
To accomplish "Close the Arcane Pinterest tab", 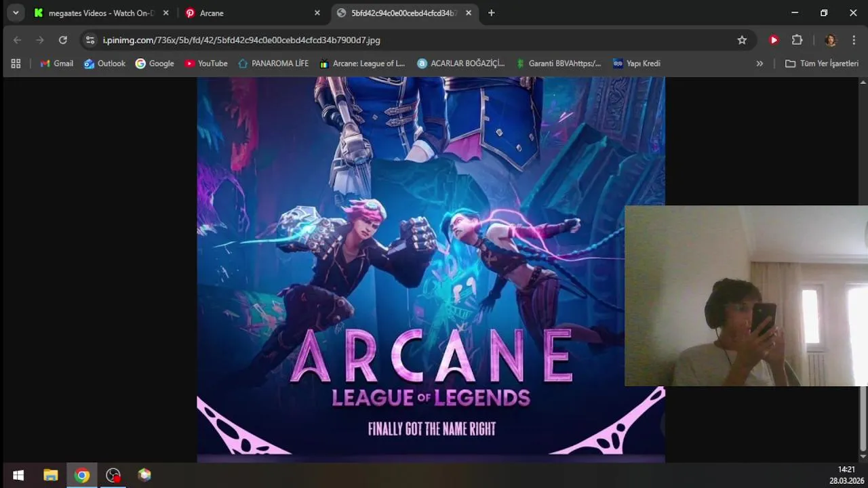I will click(317, 13).
